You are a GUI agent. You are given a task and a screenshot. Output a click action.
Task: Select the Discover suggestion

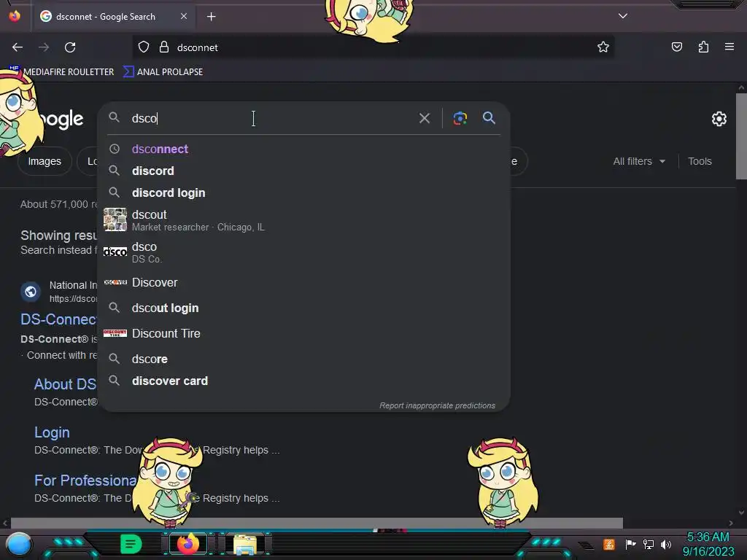(303, 282)
